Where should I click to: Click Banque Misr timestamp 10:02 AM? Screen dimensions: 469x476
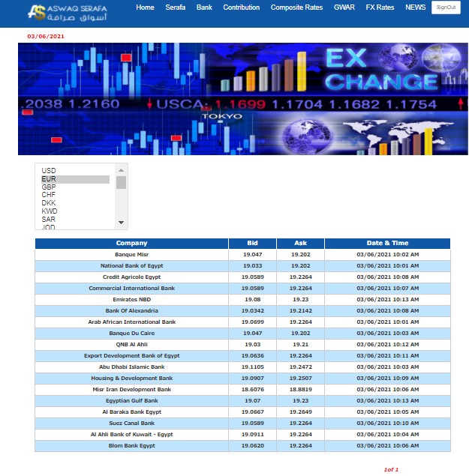coord(387,254)
